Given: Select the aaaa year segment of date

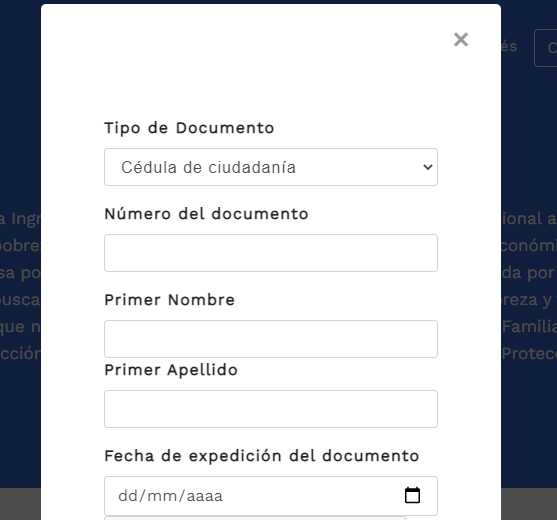Looking at the screenshot, I should (205, 496).
